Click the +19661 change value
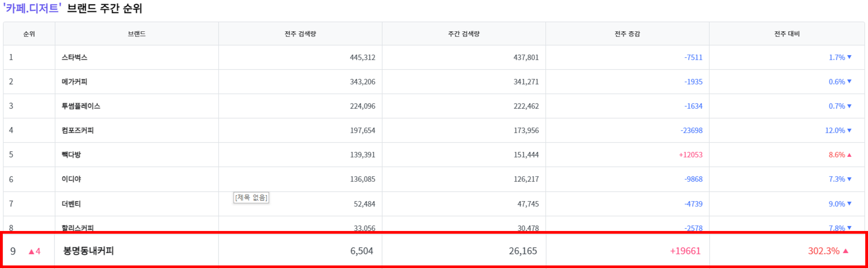The image size is (868, 269). 685,251
